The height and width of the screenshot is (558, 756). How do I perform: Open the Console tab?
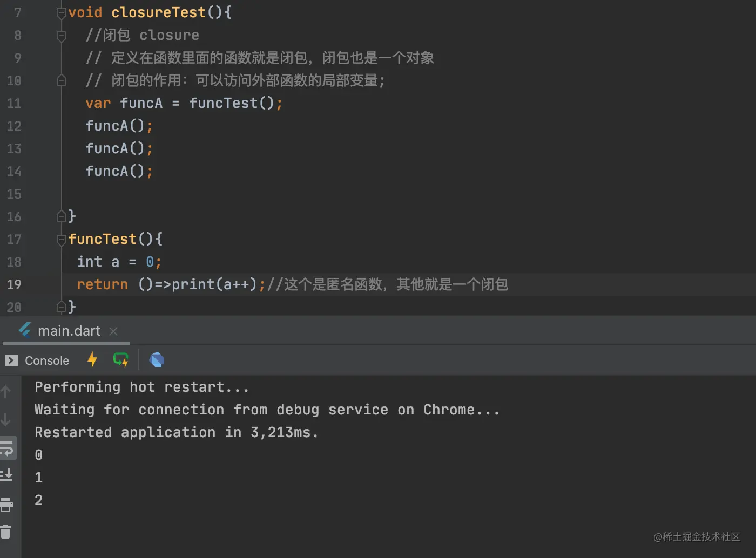(37, 360)
